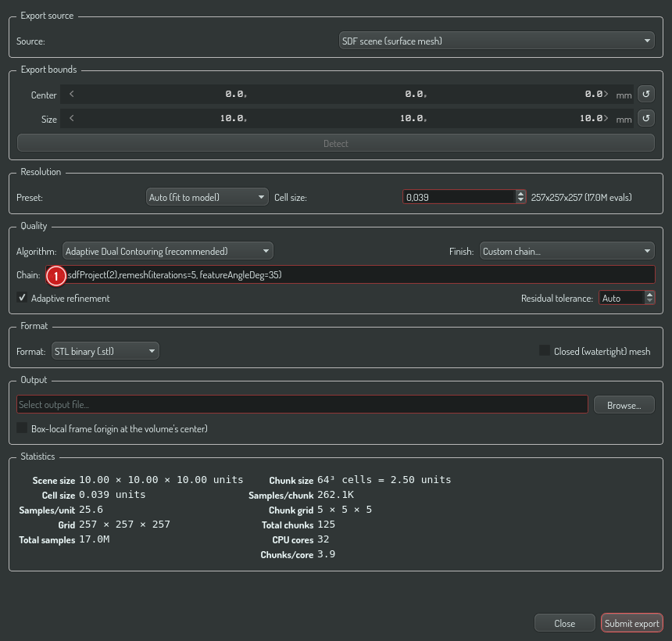Image resolution: width=672 pixels, height=641 pixels.
Task: Decrease Center value with left arrow
Action: point(72,94)
